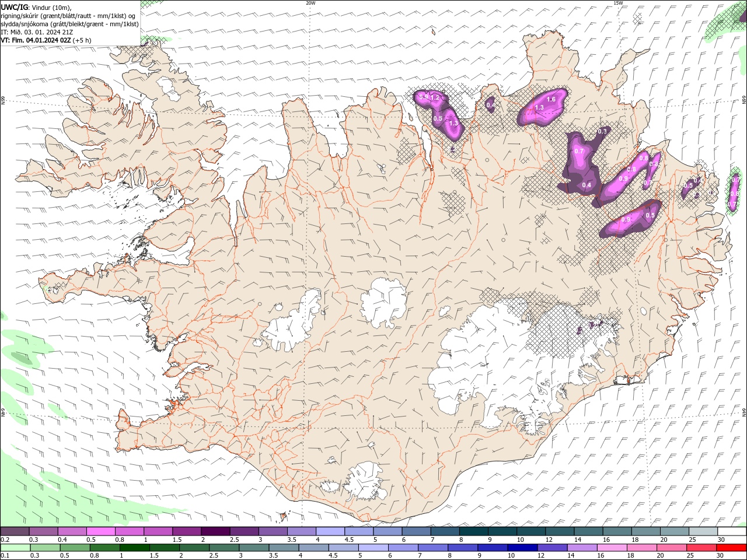
Task: Click the dark teal swatch labeled 8, upper legend
Action: (x=474, y=531)
